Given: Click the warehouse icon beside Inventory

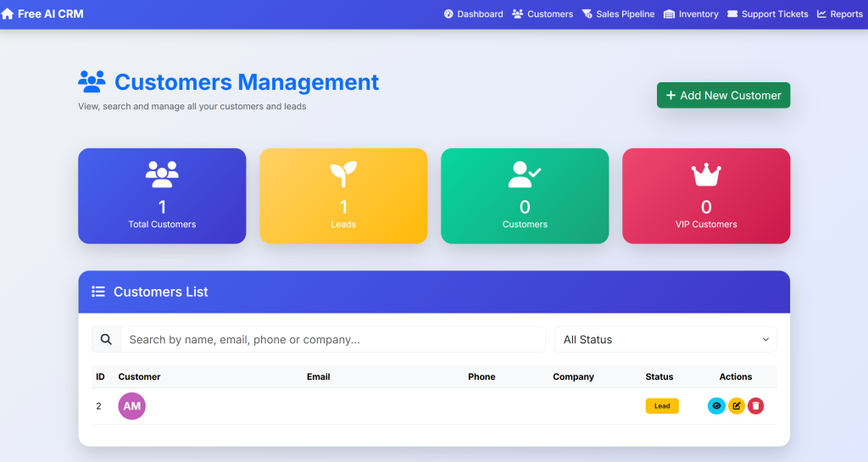Looking at the screenshot, I should pos(670,14).
